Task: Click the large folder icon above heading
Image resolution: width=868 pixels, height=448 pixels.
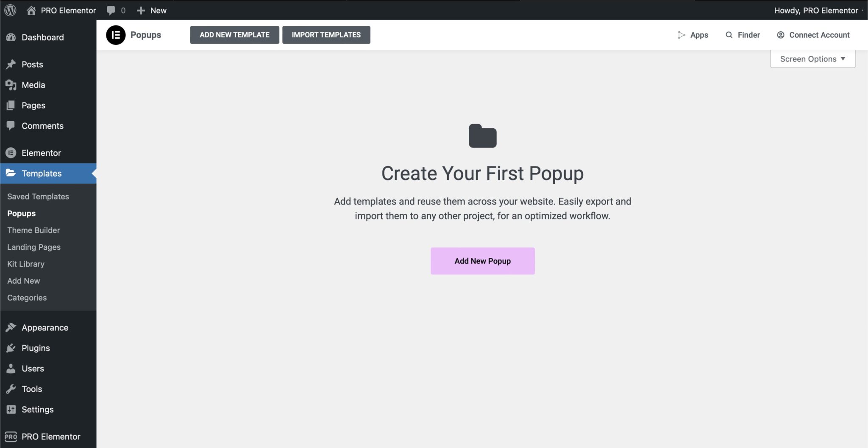Action: coord(483,136)
